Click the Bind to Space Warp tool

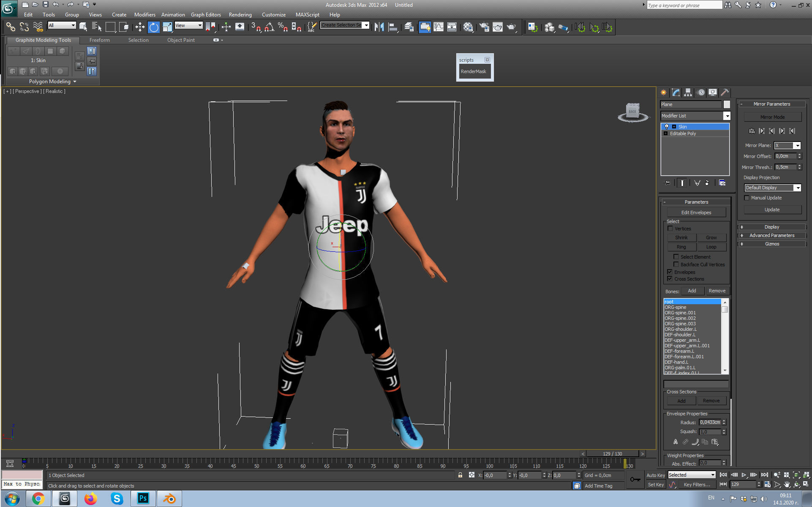click(x=38, y=27)
